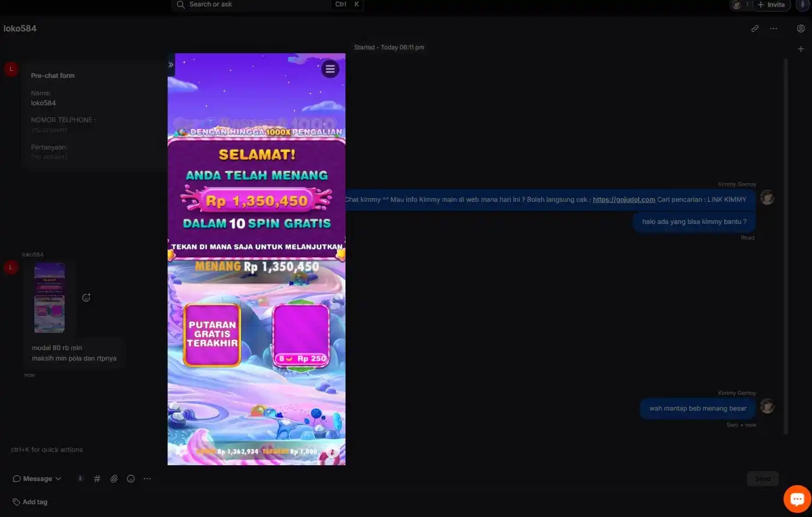Click 'Started - Today 06:11 pm' timestamp

tap(389, 47)
